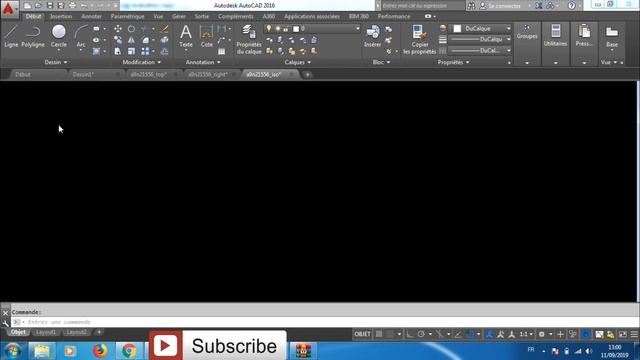Open the AutoCAD application menu

pos(9,9)
